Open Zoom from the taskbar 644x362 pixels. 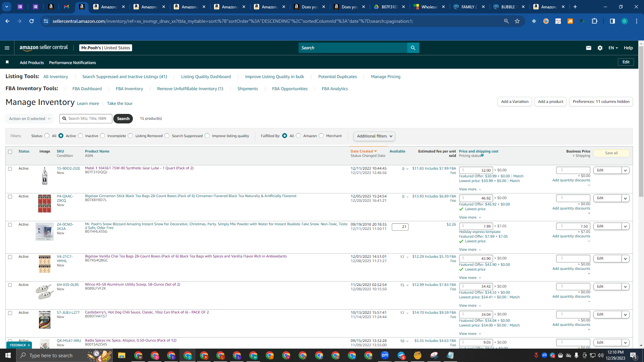(x=385, y=355)
